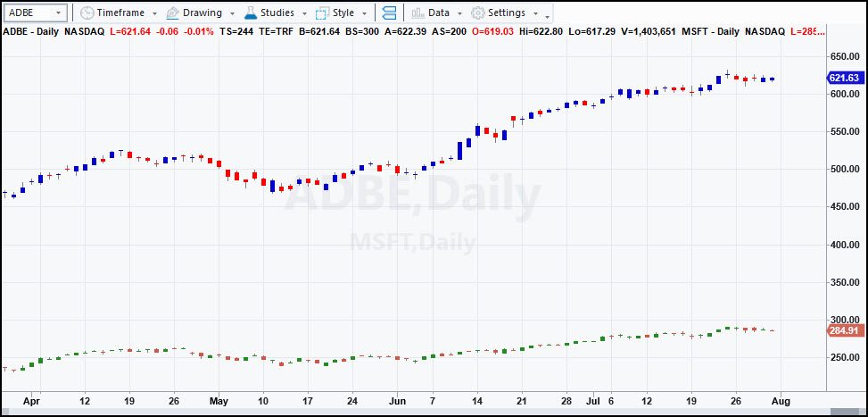Open the Style dashed-square button
This screenshot has width=868, height=417.
[335, 13]
